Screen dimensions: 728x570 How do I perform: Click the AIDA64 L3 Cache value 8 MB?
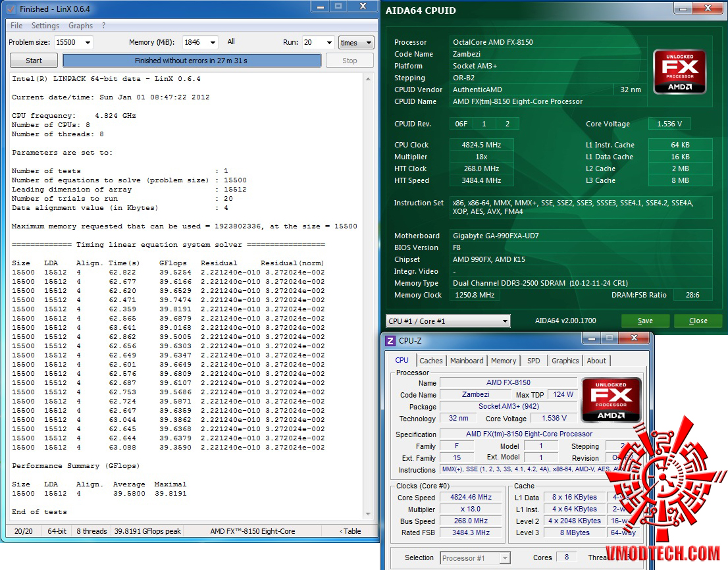coord(680,180)
